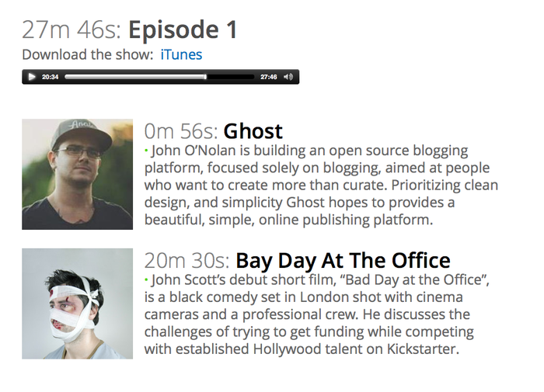
Task: Select the Ghost segment heading
Action: [x=253, y=131]
